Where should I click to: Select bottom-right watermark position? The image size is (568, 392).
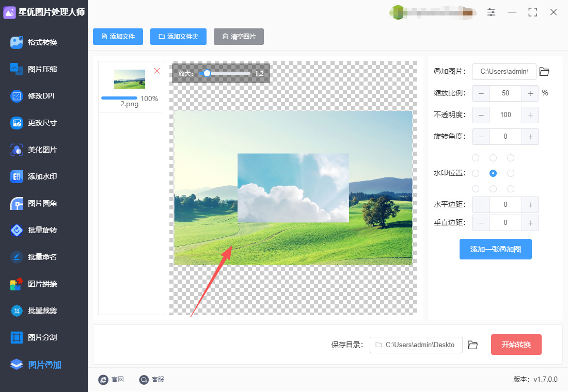click(x=511, y=189)
